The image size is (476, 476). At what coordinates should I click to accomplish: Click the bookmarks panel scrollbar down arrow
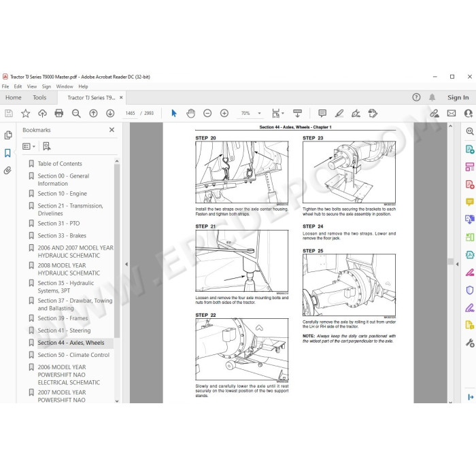(117, 401)
